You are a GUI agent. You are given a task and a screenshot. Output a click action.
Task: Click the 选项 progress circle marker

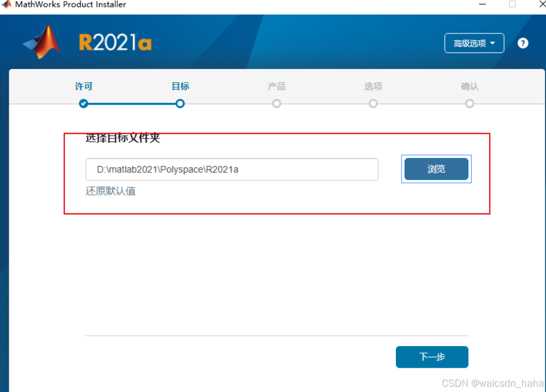[x=373, y=103]
